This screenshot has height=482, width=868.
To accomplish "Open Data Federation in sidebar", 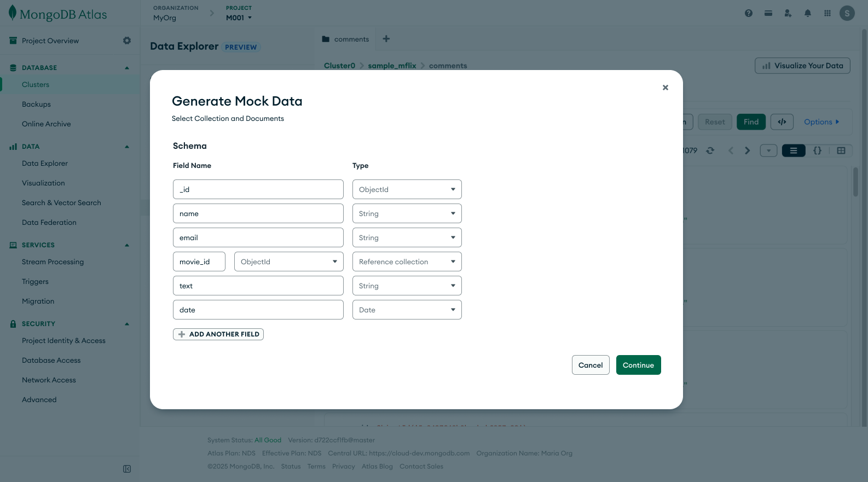I will tap(49, 223).
